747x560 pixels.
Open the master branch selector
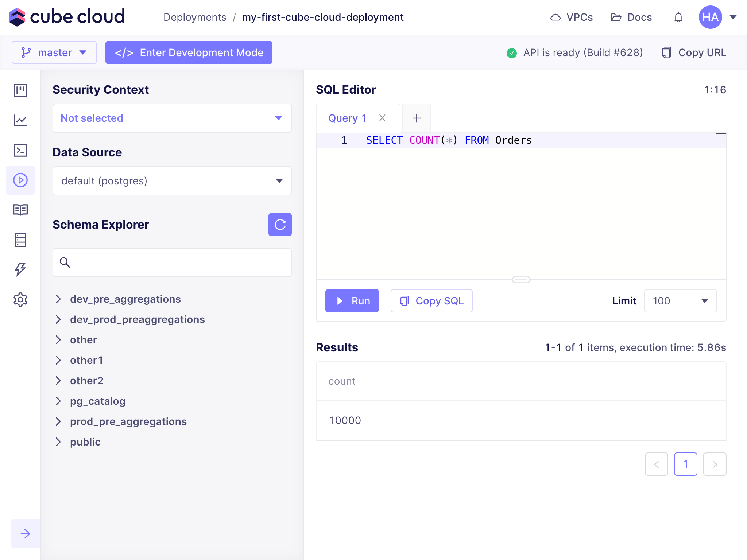tap(54, 52)
